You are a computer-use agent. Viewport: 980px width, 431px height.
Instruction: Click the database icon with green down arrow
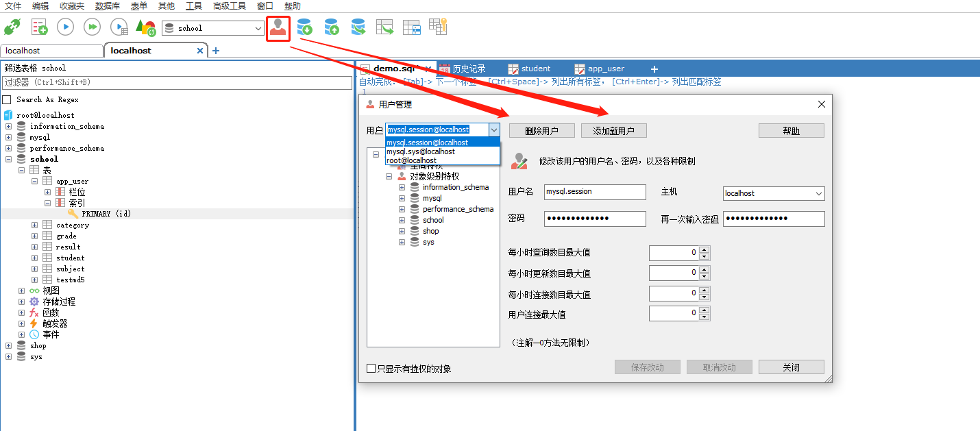point(304,27)
